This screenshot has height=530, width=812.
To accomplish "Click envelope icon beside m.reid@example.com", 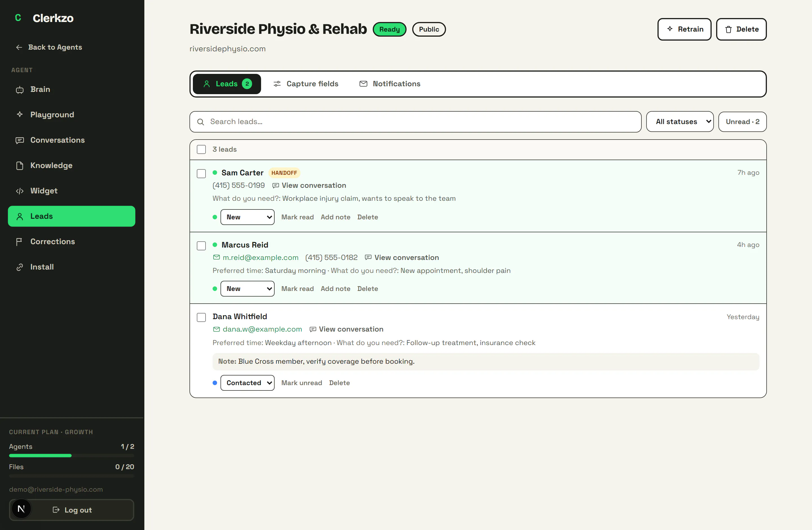I will click(x=216, y=257).
